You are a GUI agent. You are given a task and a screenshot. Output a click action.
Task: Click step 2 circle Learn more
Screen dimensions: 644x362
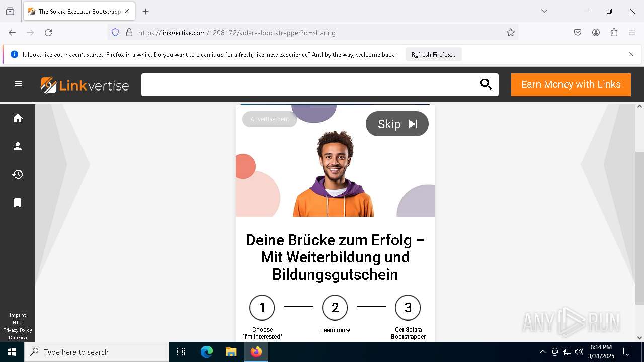(x=335, y=308)
